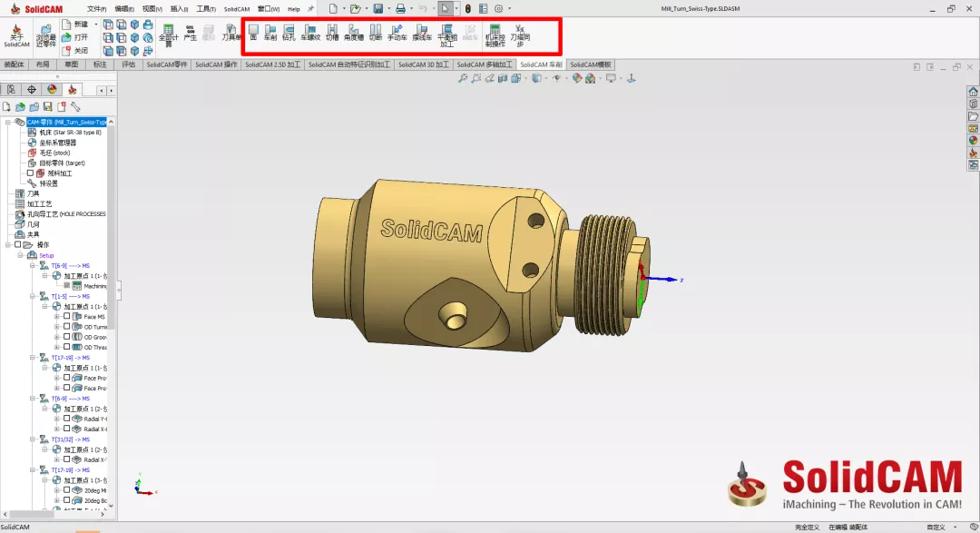
Task: Open the 新建 new dropdown arrow
Action: pyautogui.click(x=95, y=24)
